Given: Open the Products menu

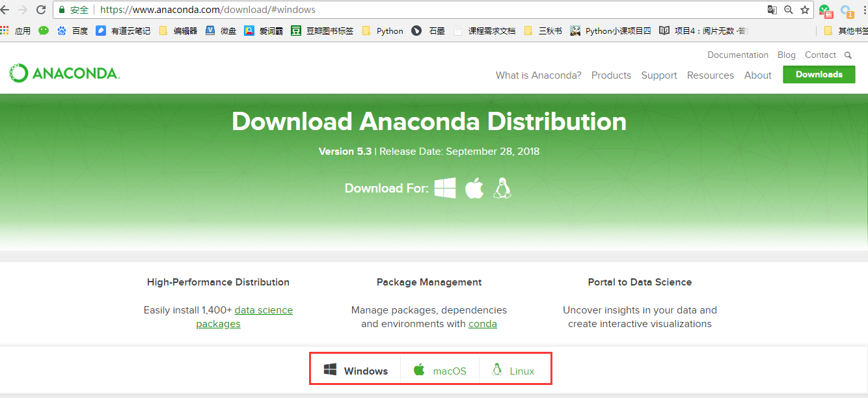Looking at the screenshot, I should coord(611,75).
